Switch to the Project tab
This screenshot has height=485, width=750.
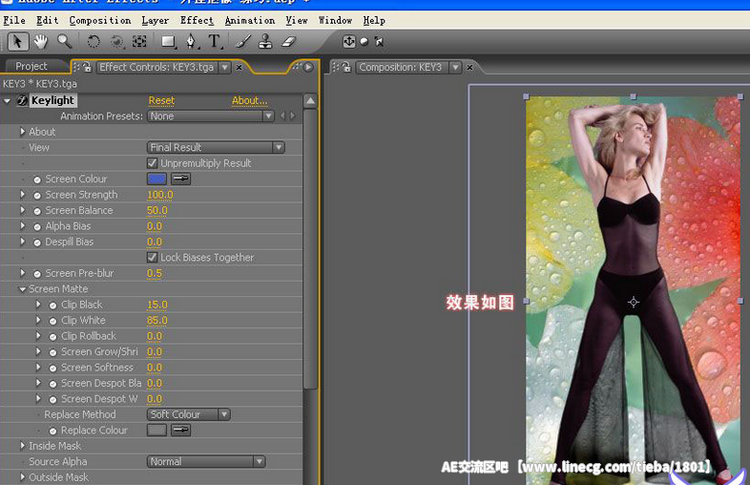(x=31, y=66)
